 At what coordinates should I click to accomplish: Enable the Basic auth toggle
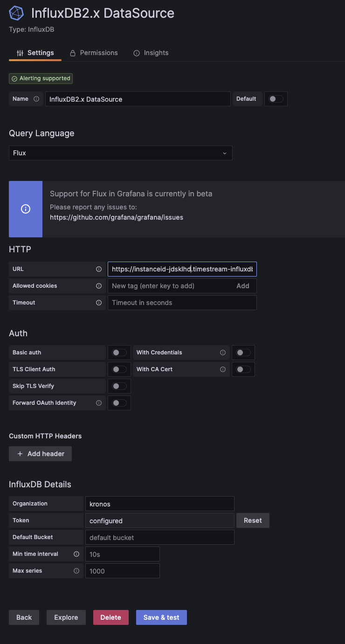click(119, 353)
